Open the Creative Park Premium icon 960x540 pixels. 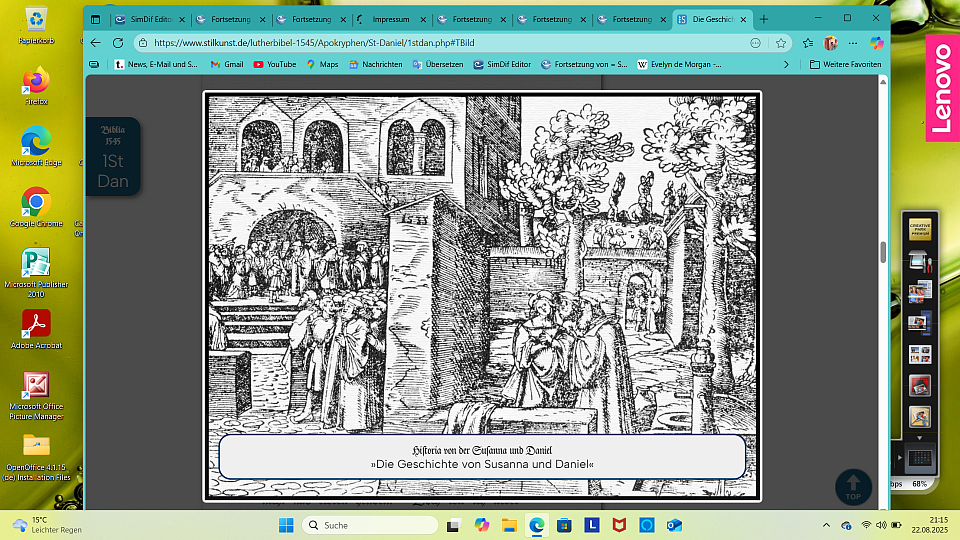click(x=920, y=230)
